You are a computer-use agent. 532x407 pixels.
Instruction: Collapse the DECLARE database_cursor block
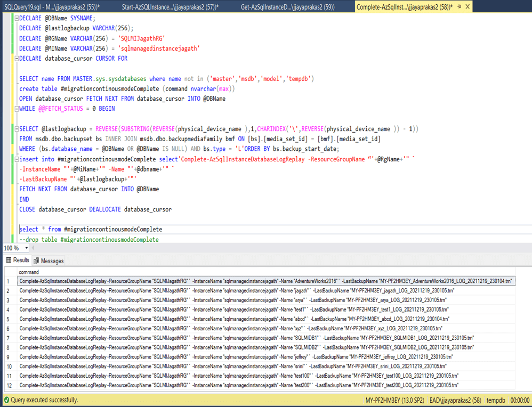tap(17, 59)
